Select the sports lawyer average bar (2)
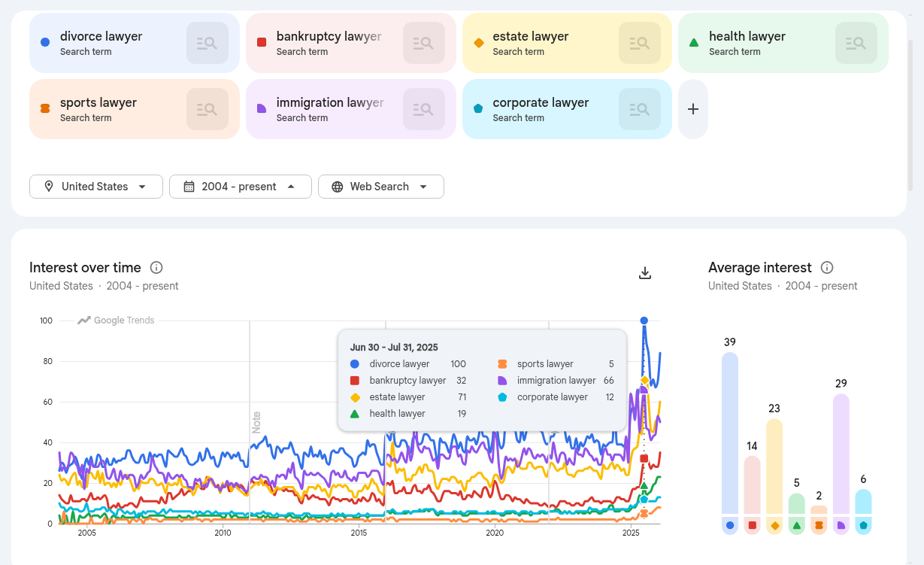This screenshot has width=924, height=565. click(x=819, y=510)
